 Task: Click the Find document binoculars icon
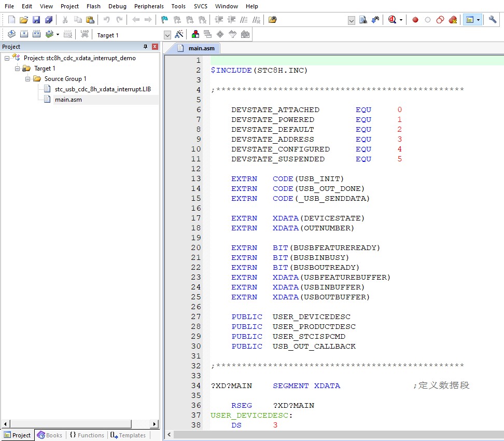(x=363, y=20)
